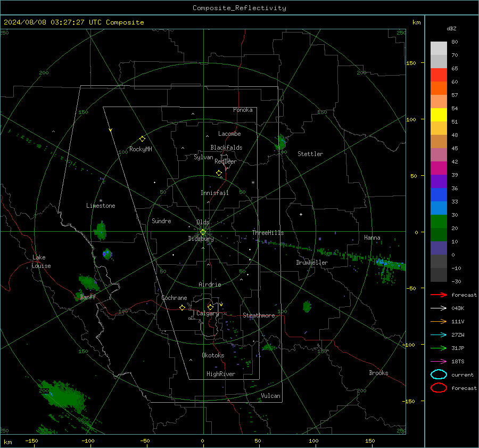Click the dBZ legend heading
This screenshot has width=479, height=448.
pyautogui.click(x=451, y=28)
